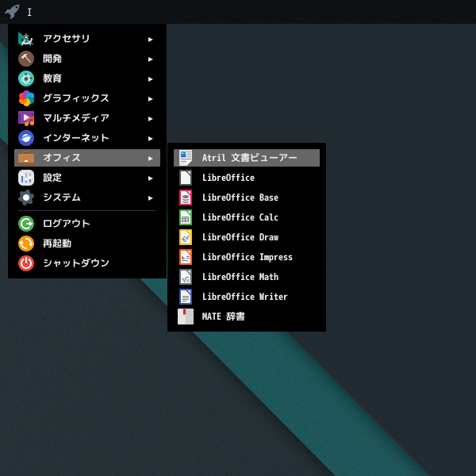
Task: Open the rocket launcher menu icon
Action: [12, 12]
